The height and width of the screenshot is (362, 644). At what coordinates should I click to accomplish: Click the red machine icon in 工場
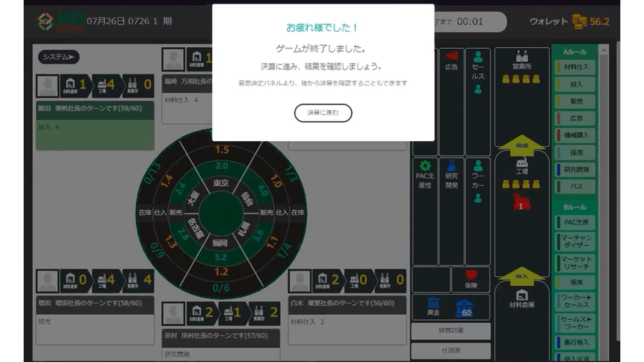(x=521, y=202)
